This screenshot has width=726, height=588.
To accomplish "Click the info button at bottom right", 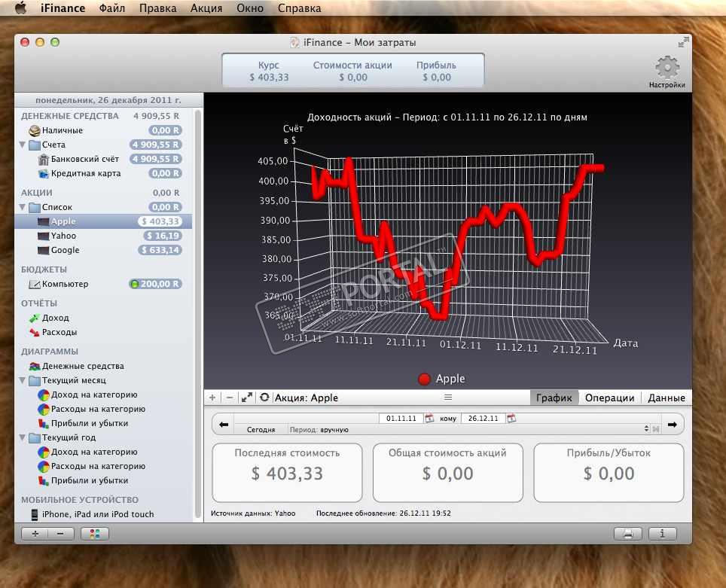I will pos(663,534).
